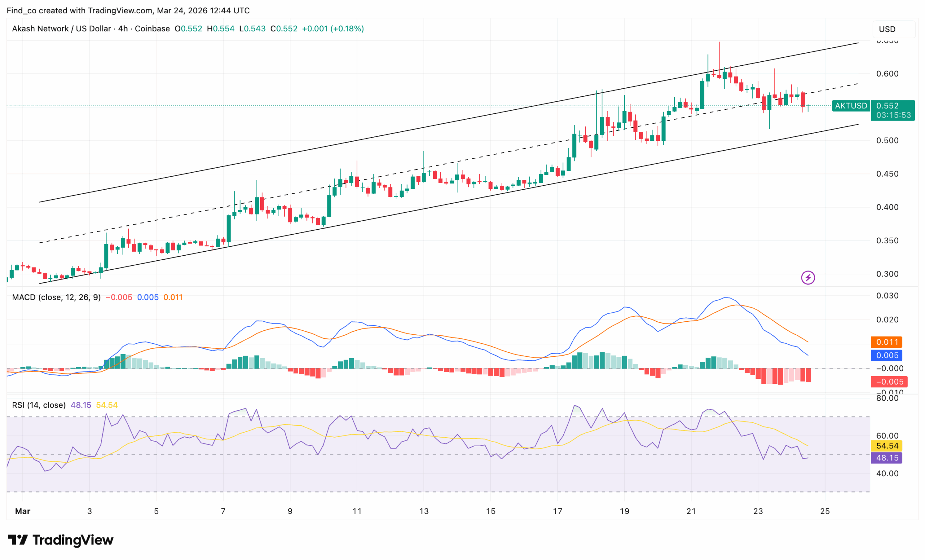Click the Find_co created with TradingView.com caption
925x560 pixels.
(128, 10)
